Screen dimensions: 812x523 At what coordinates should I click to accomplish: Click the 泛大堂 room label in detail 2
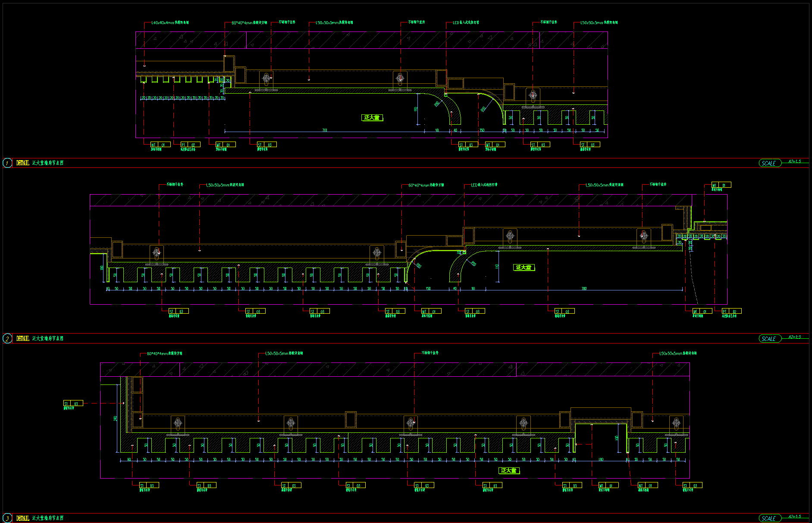click(524, 268)
